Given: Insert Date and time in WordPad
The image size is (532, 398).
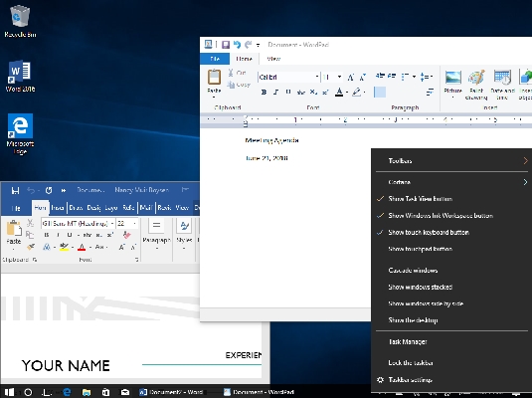Looking at the screenshot, I should 502,78.
